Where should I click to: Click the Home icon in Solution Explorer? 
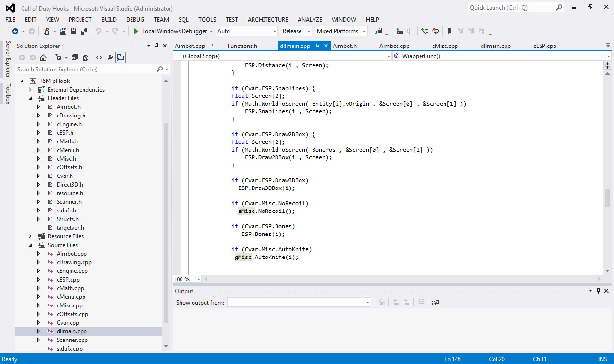point(43,58)
